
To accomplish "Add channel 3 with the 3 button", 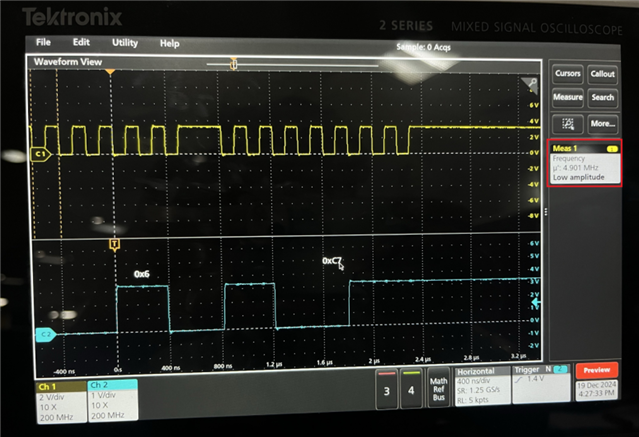I will click(386, 389).
